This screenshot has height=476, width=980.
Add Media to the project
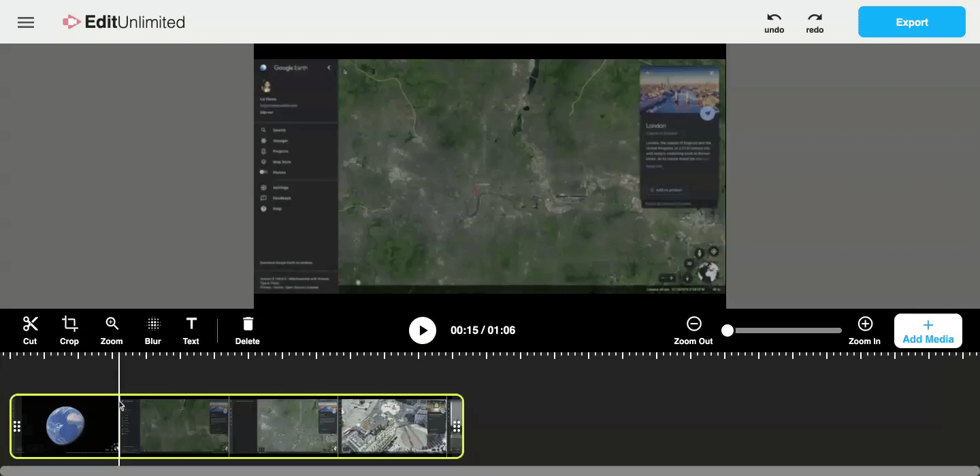[928, 330]
